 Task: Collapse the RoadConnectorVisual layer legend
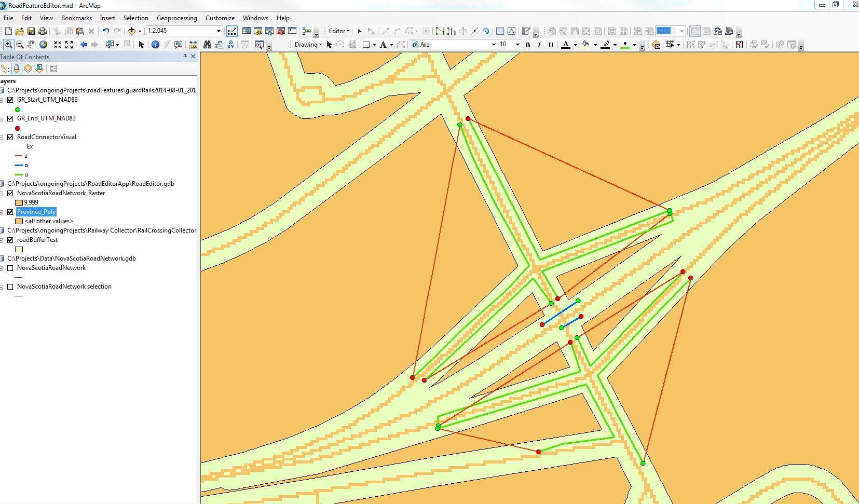click(2, 138)
